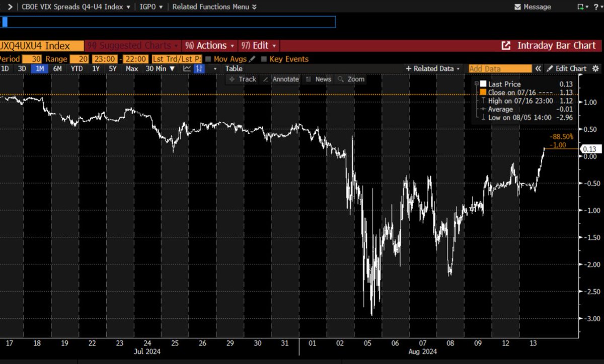Select the bar chart type icon
The image size is (604, 364).
tap(199, 68)
